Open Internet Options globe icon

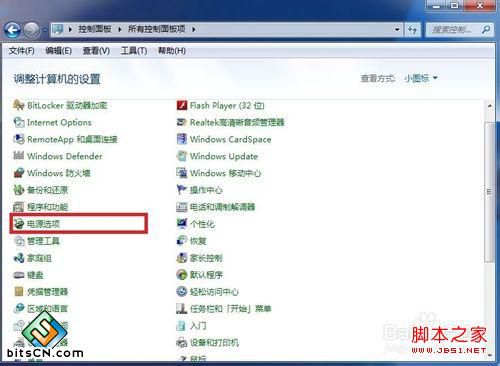point(19,122)
